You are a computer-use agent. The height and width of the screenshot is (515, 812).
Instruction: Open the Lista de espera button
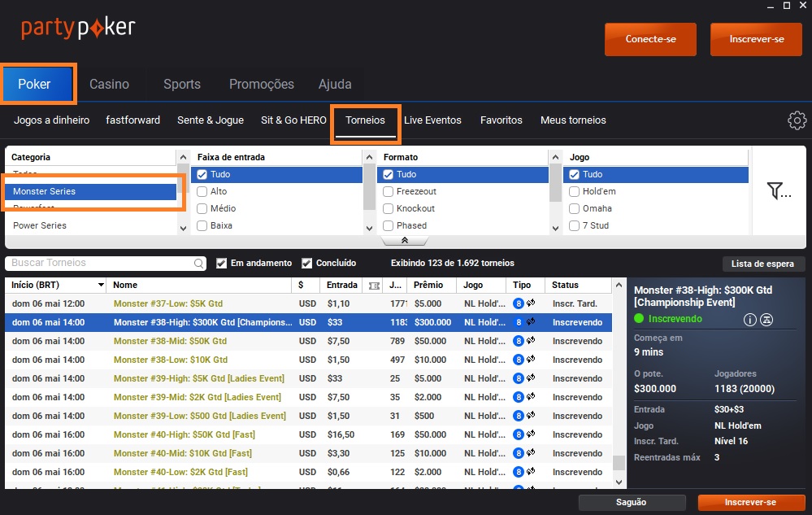pyautogui.click(x=762, y=264)
